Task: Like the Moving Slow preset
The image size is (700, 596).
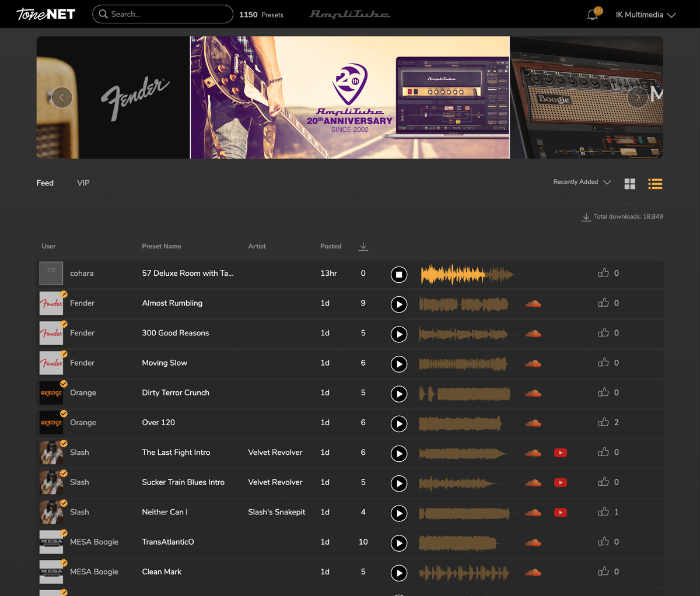Action: click(604, 362)
